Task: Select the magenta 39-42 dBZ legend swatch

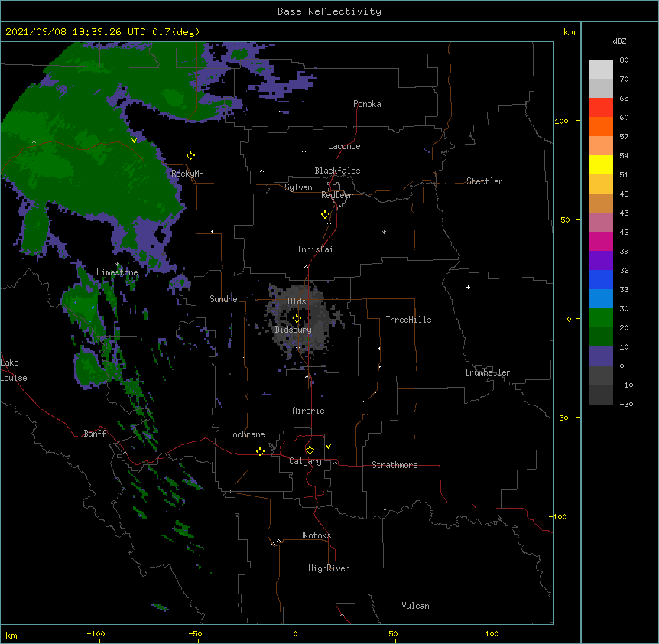Action: point(601,241)
